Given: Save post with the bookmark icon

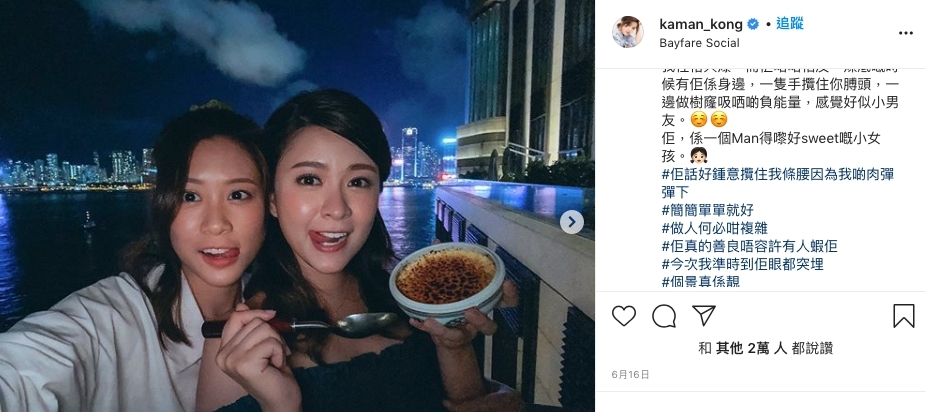Looking at the screenshot, I should click(x=904, y=316).
